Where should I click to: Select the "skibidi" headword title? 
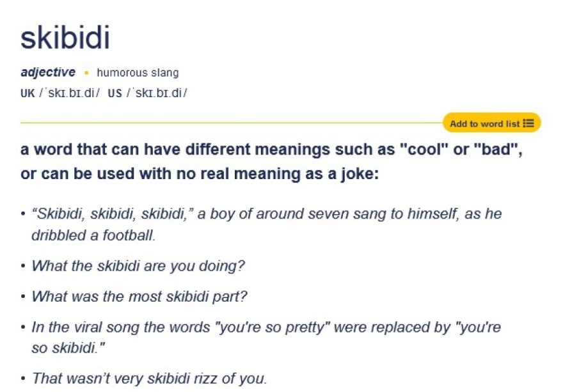pyautogui.click(x=65, y=38)
